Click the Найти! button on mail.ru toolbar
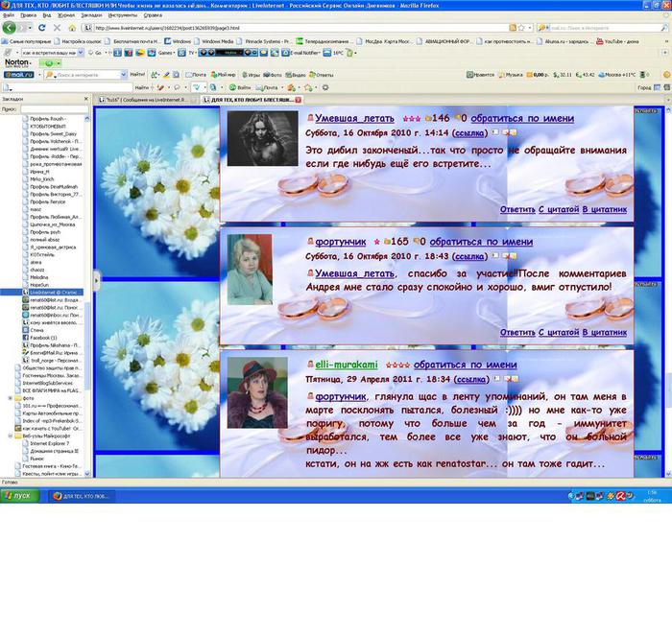The width and height of the screenshot is (672, 637). pos(137,74)
